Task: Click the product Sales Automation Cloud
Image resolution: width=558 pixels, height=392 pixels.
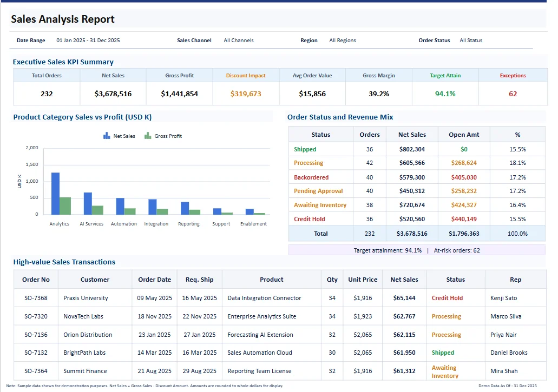Action: (x=260, y=353)
